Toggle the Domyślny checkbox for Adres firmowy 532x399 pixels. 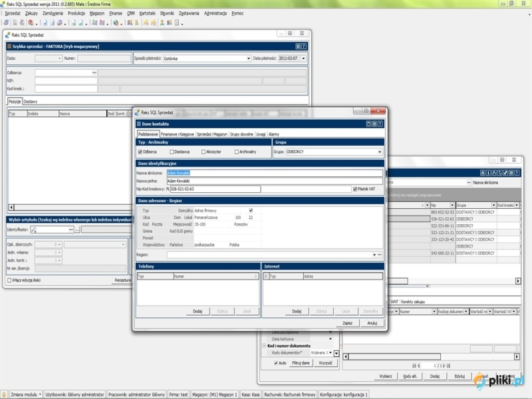tap(251, 211)
